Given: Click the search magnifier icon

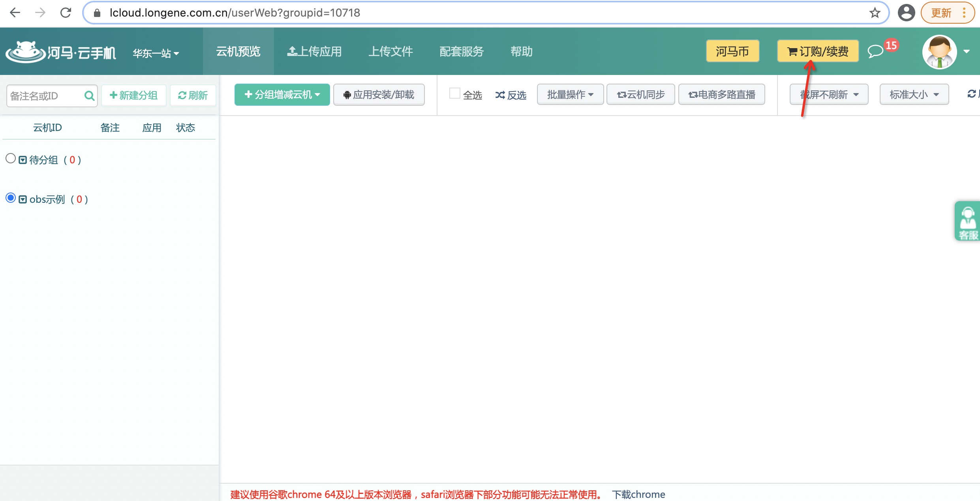Looking at the screenshot, I should (90, 96).
